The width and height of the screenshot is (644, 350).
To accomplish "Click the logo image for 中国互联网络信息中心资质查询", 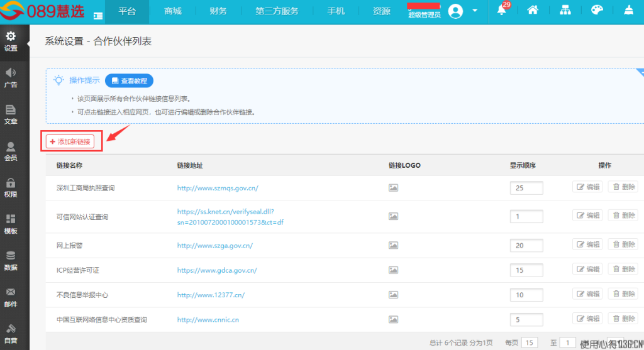I will tap(394, 319).
